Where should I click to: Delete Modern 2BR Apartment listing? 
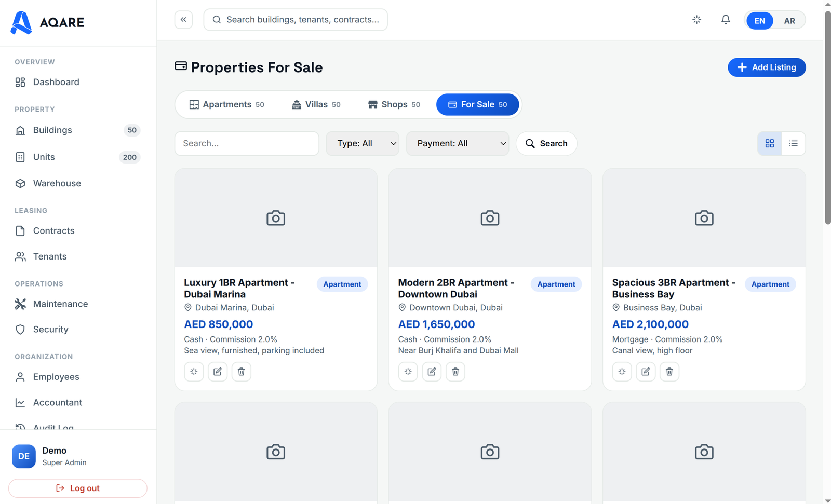[455, 372]
